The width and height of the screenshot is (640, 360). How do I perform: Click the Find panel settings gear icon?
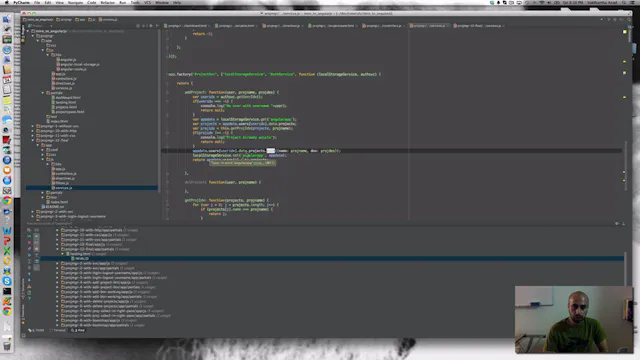617,224
